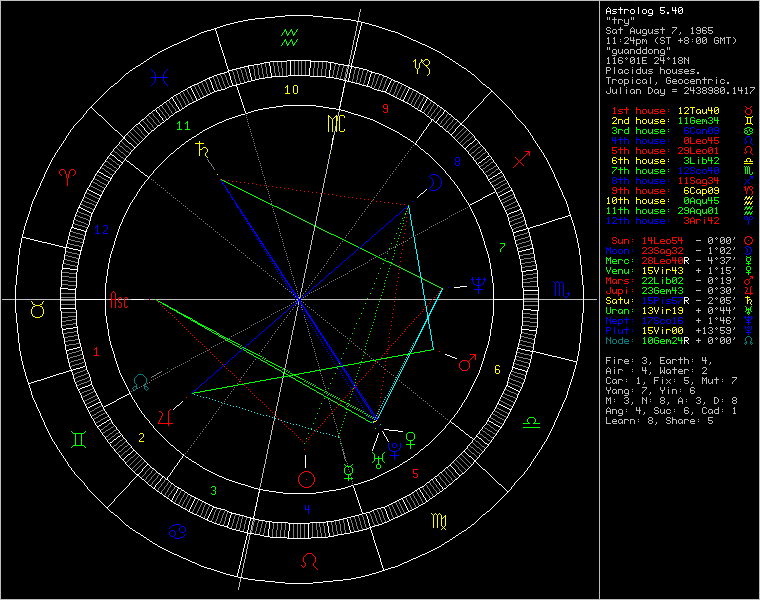
Task: Click the 'Merc: 28Leo40R' sidebar row
Action: 680,261
